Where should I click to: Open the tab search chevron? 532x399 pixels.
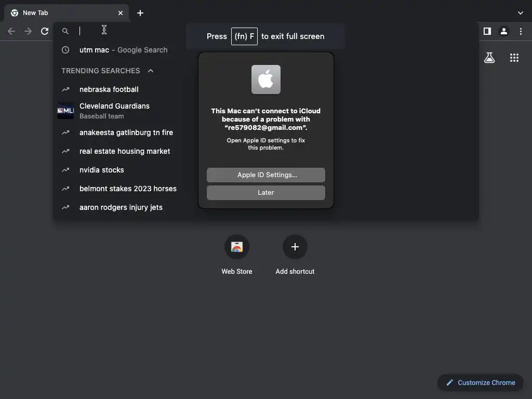pos(521,13)
